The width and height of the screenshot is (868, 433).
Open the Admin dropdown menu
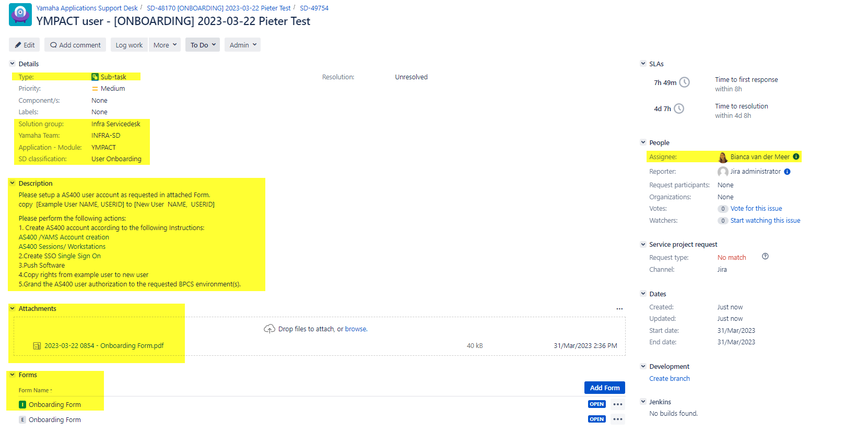click(242, 45)
